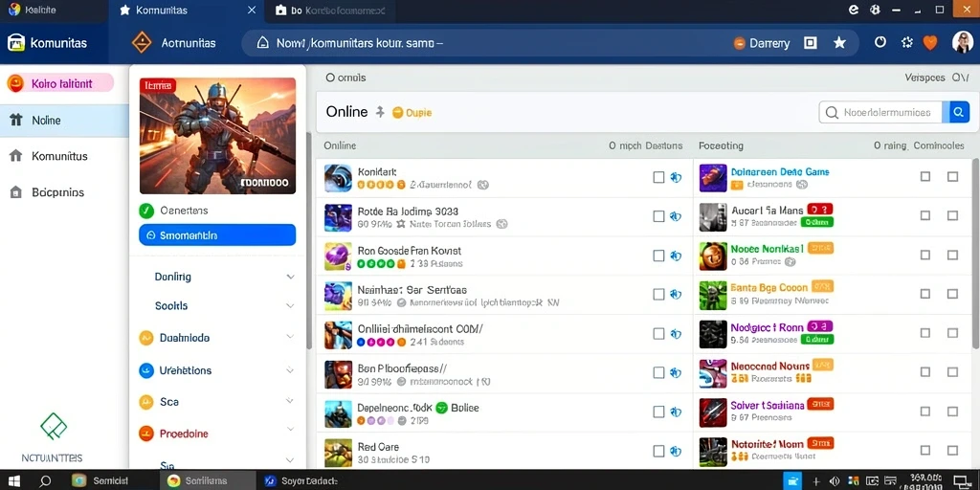Click the orange diamond Aotnunitas logo icon
This screenshot has height=490, width=980.
point(142,42)
